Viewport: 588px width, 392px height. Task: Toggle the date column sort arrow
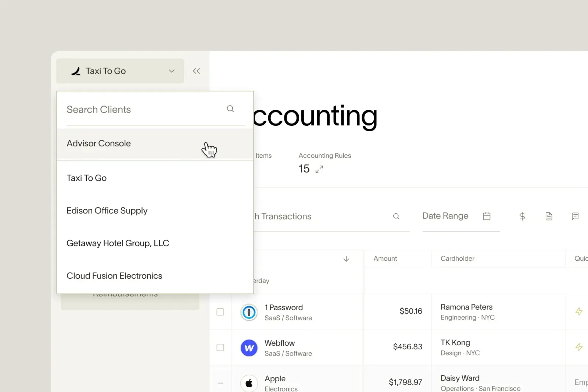point(346,259)
